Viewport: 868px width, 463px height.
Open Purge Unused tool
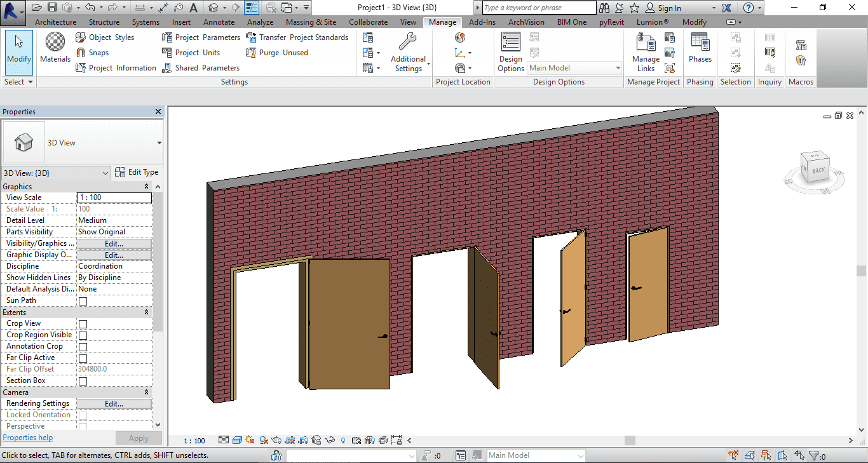(277, 53)
